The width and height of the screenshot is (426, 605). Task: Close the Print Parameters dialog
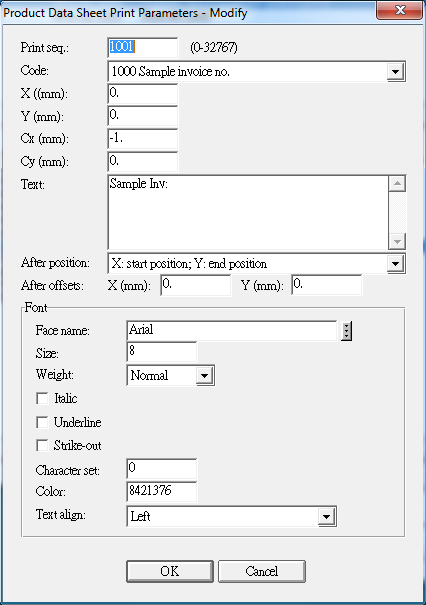point(399,10)
